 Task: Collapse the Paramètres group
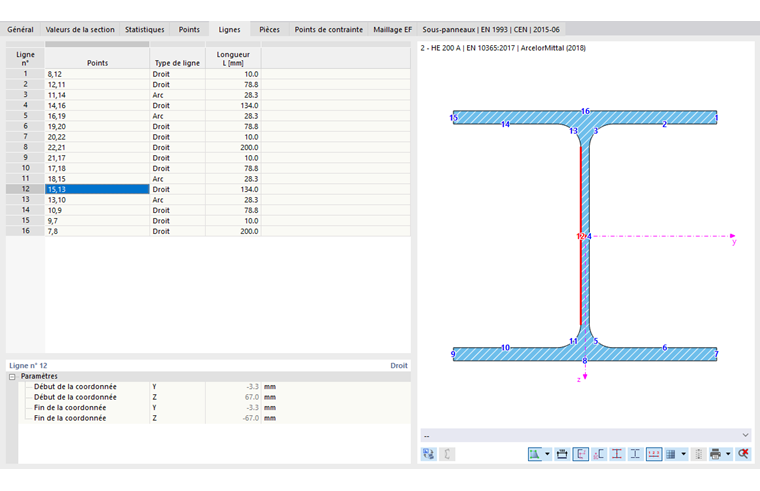coord(12,377)
